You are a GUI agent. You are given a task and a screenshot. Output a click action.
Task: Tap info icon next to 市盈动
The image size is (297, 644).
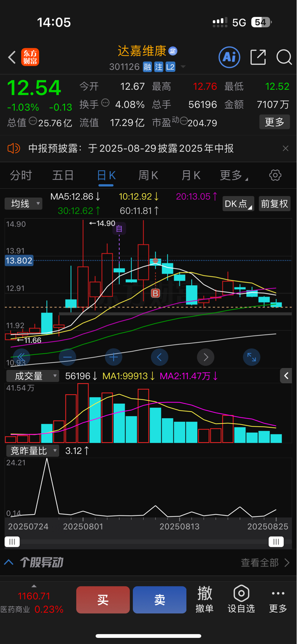click(x=183, y=121)
